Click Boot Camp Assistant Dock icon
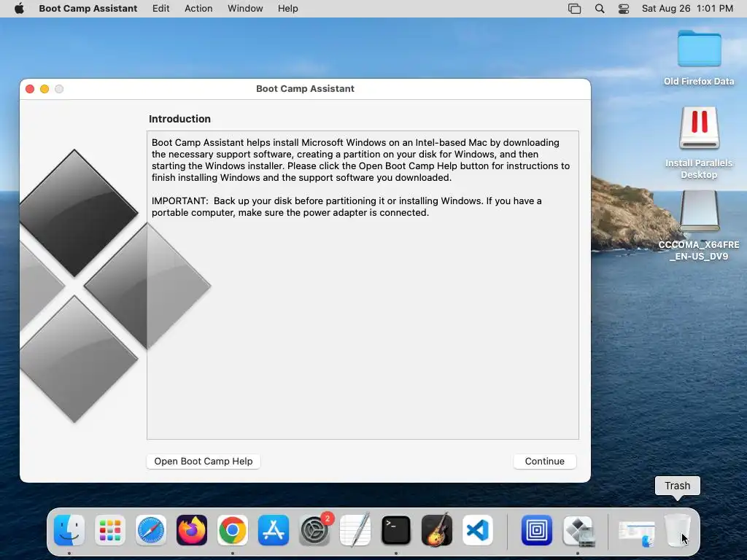Image resolution: width=747 pixels, height=560 pixels. 578,530
